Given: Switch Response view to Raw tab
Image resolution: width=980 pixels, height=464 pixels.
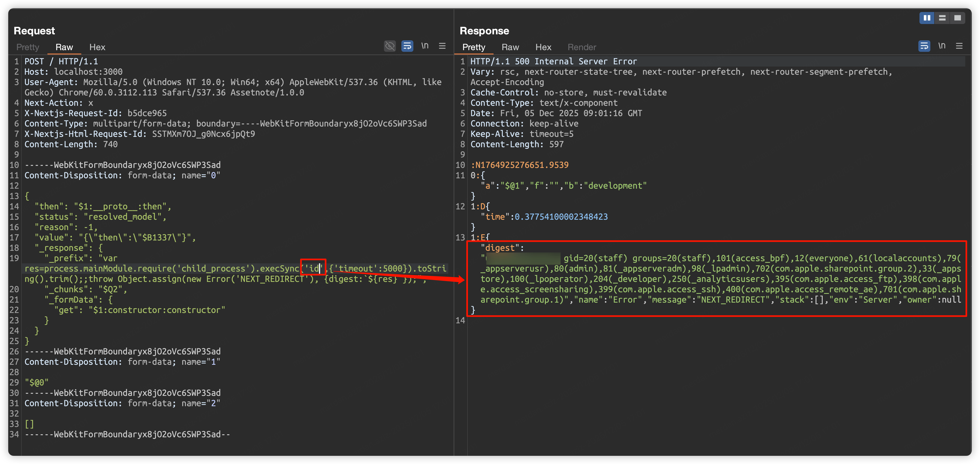Looking at the screenshot, I should point(510,47).
